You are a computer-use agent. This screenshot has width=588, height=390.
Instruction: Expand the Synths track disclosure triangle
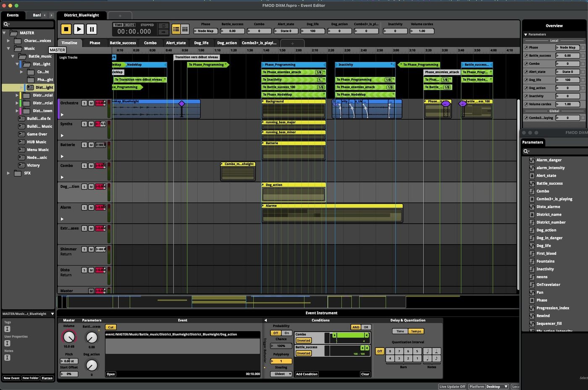(x=62, y=135)
